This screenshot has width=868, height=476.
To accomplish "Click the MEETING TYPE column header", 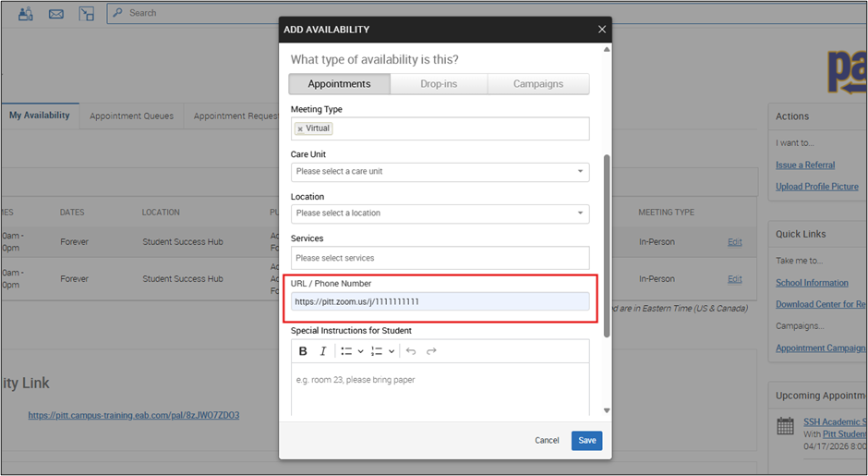I will (666, 213).
